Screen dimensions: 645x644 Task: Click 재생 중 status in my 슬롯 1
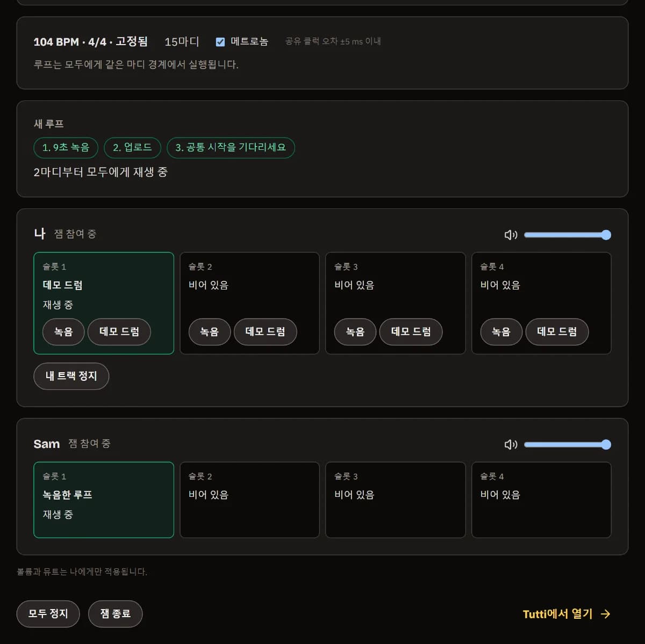pyautogui.click(x=58, y=305)
